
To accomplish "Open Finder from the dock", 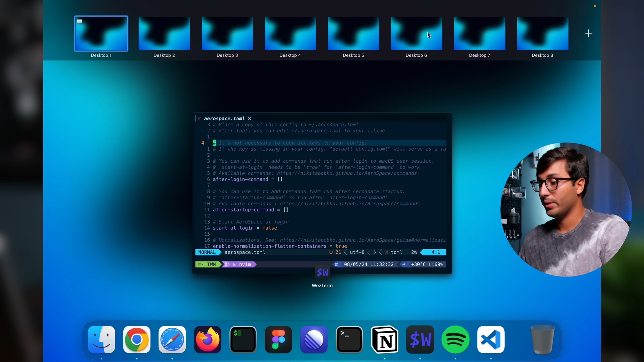I will (101, 339).
